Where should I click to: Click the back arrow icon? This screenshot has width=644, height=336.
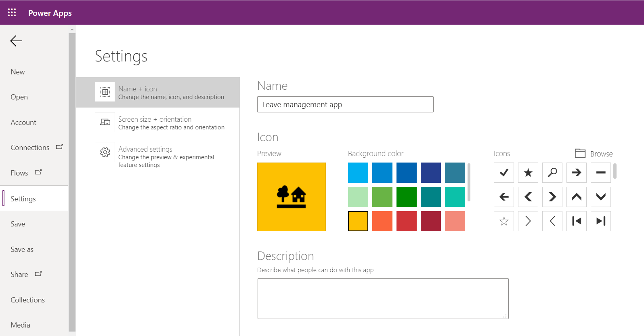click(16, 41)
